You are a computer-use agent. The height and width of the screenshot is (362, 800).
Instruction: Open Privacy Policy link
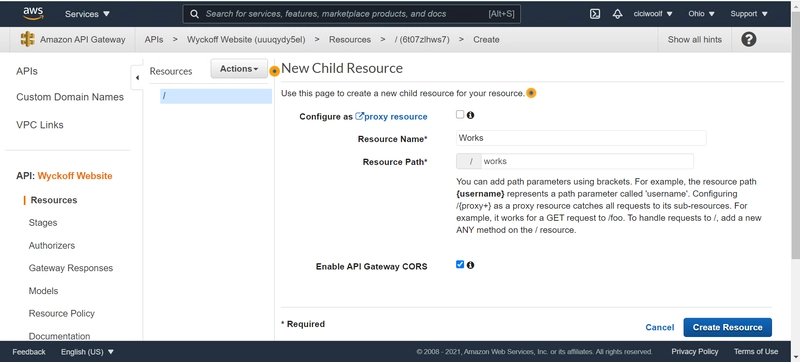694,351
